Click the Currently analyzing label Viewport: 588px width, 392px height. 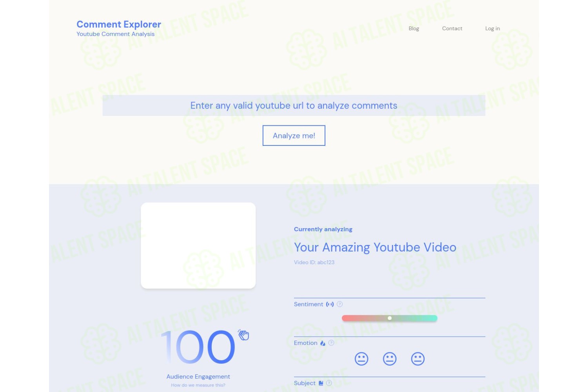(x=323, y=229)
